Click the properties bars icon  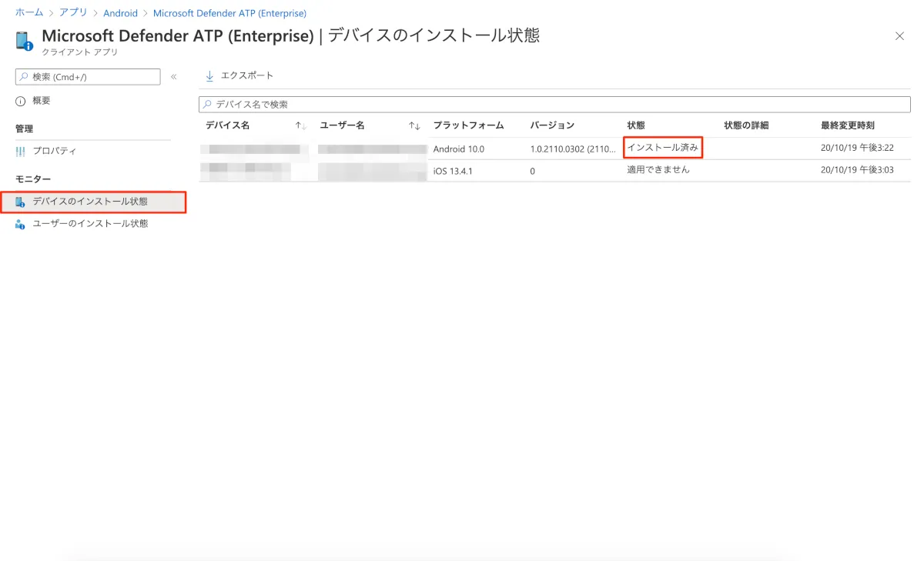[21, 151]
